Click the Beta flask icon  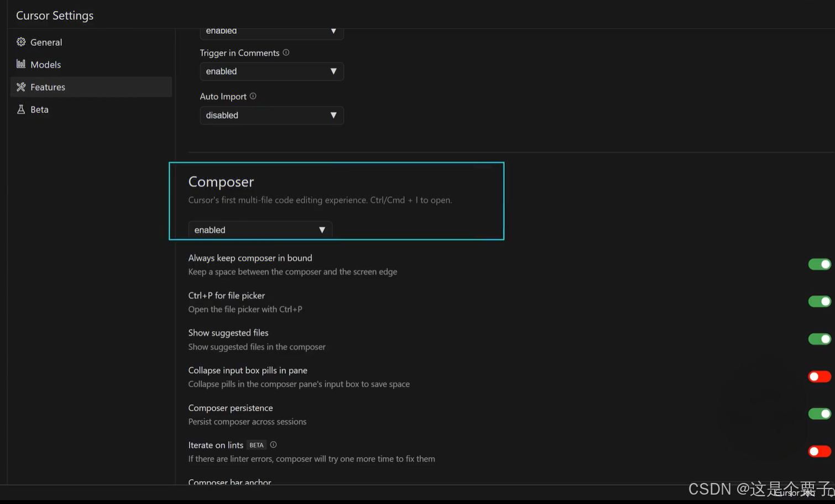pyautogui.click(x=21, y=109)
